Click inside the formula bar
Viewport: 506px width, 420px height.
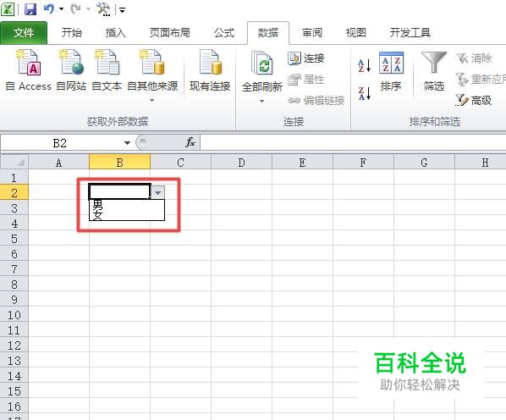click(x=353, y=142)
